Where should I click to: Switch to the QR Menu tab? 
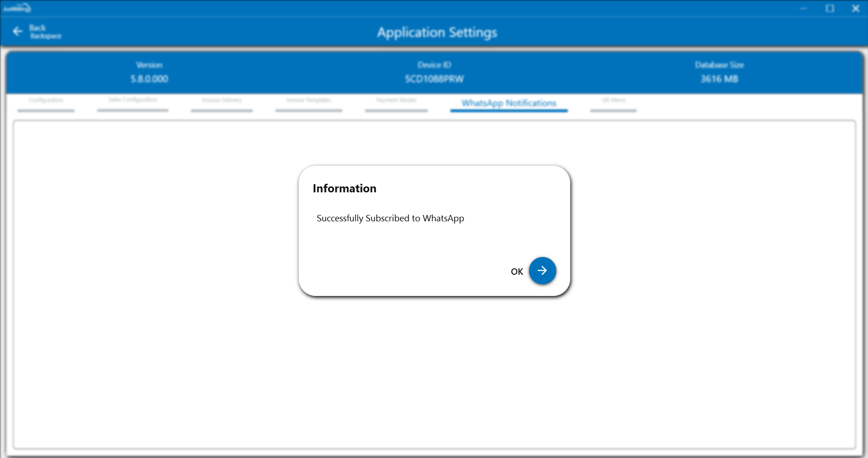(613, 100)
